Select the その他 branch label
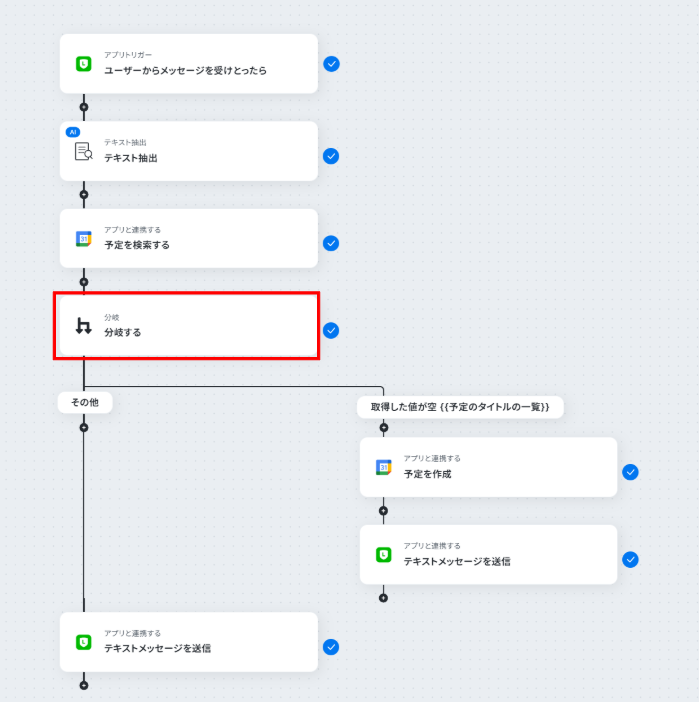The height and width of the screenshot is (702, 699). [84, 402]
